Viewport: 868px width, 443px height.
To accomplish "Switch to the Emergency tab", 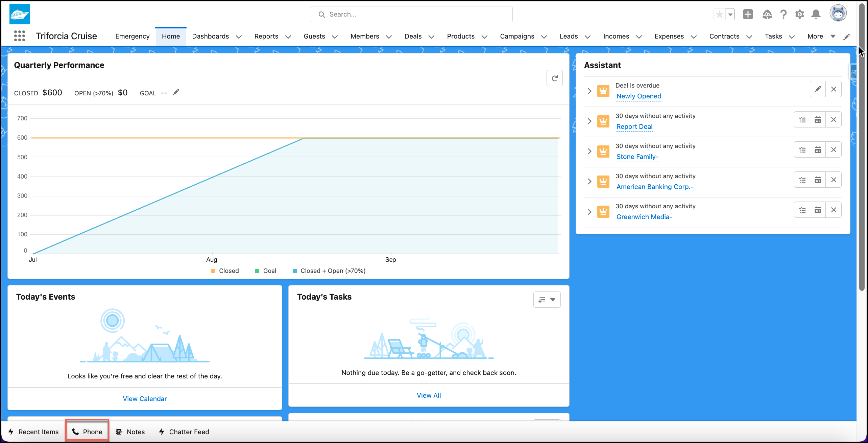I will pos(132,36).
